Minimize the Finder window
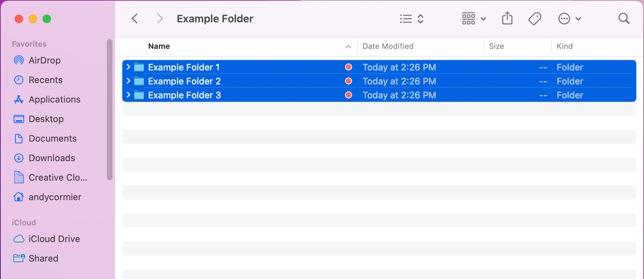 point(33,19)
